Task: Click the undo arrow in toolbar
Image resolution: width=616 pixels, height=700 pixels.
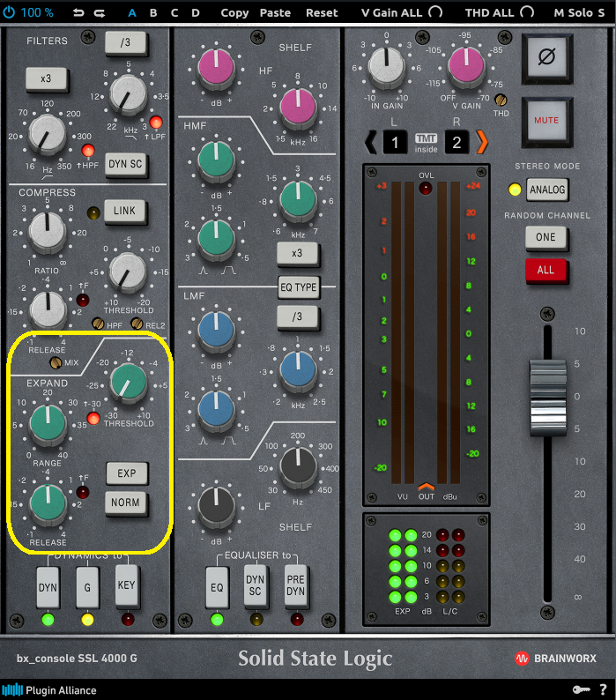Action: 78,13
